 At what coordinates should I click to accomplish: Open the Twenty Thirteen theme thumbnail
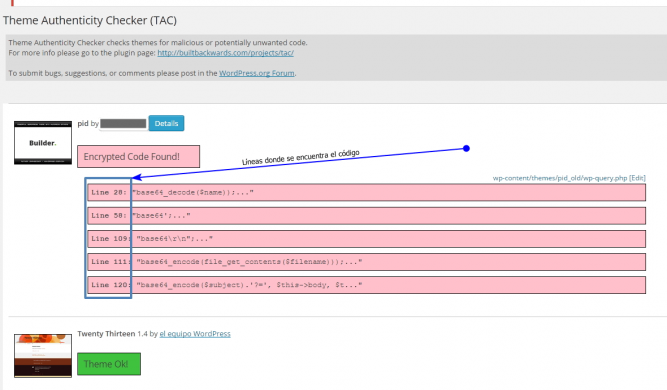[43, 356]
